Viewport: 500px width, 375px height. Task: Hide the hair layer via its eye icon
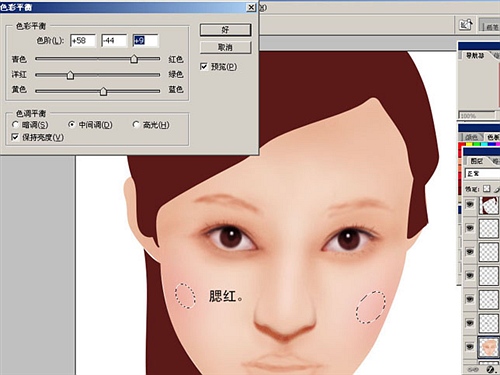pos(470,204)
